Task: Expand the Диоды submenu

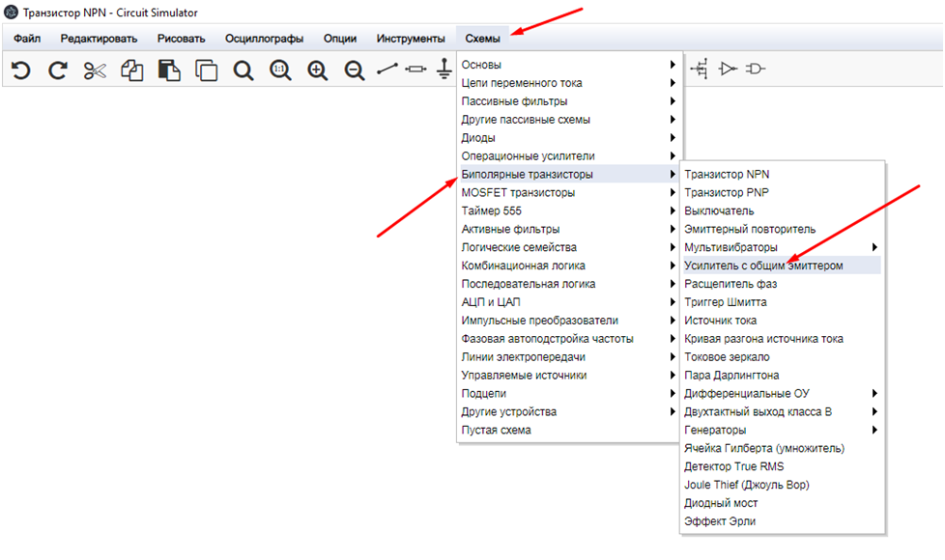Action: (568, 138)
